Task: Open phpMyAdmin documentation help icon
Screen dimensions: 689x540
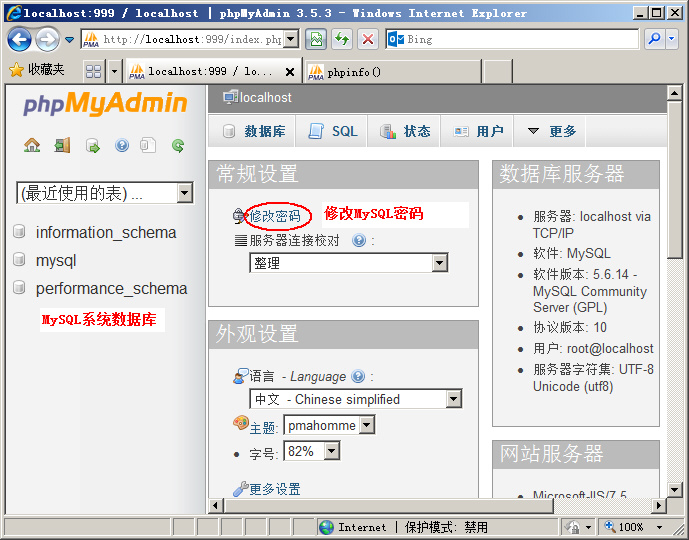Action: [122, 145]
